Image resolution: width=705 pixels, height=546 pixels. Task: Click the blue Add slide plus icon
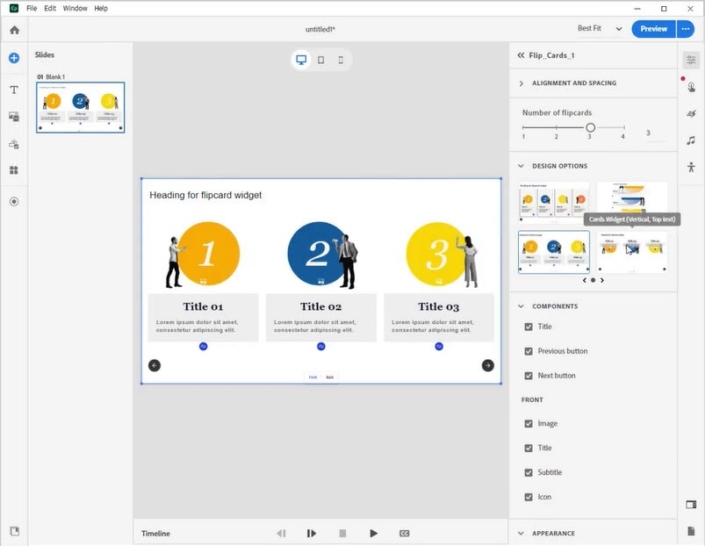[14, 58]
